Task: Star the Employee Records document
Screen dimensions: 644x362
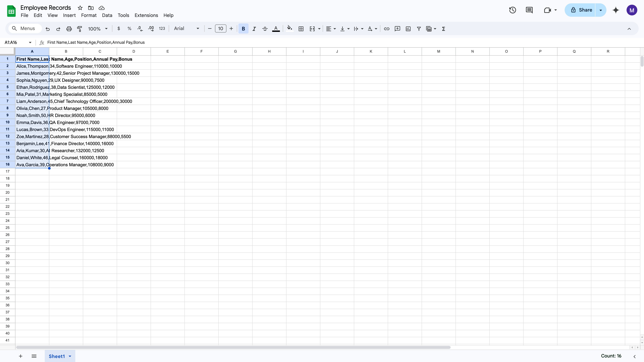Action: (x=80, y=8)
